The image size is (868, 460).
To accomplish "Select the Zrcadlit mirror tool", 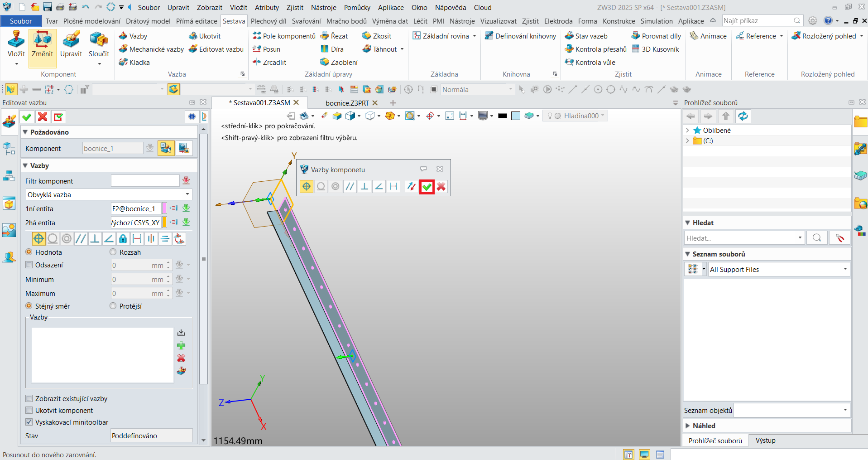I will [x=269, y=62].
